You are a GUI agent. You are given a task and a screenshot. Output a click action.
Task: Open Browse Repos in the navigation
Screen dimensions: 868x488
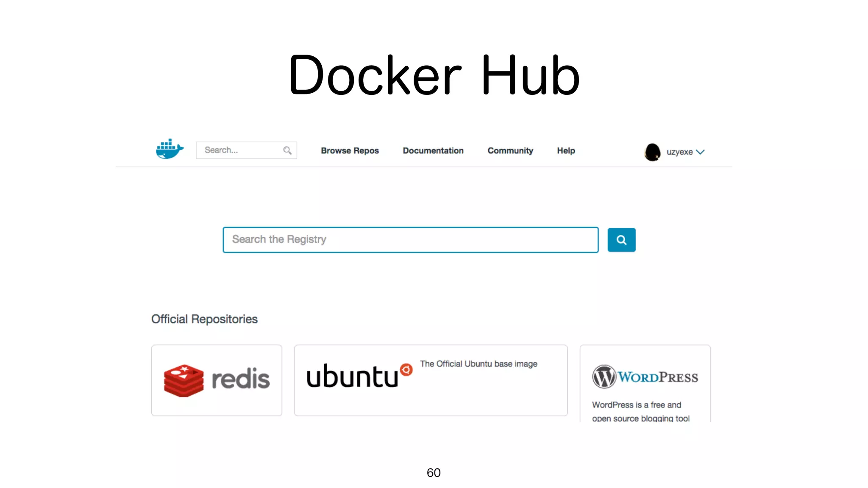[x=350, y=151]
